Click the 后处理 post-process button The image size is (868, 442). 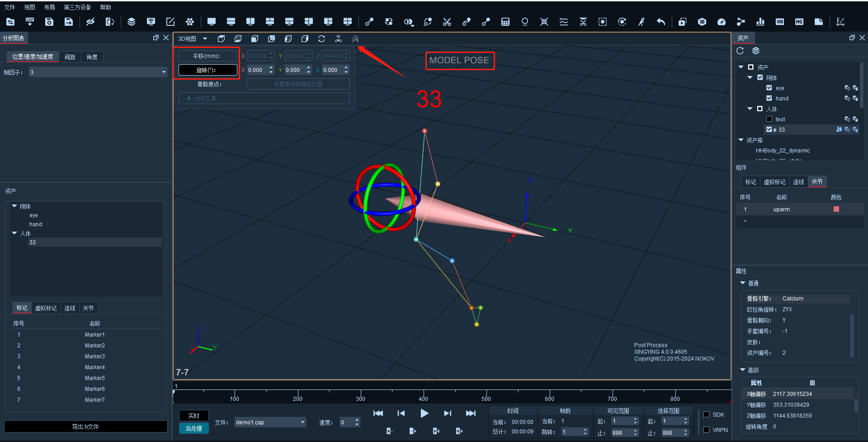click(194, 428)
